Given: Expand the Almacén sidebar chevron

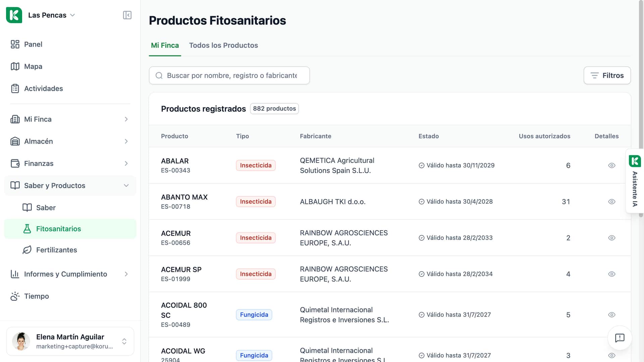Looking at the screenshot, I should (126, 141).
